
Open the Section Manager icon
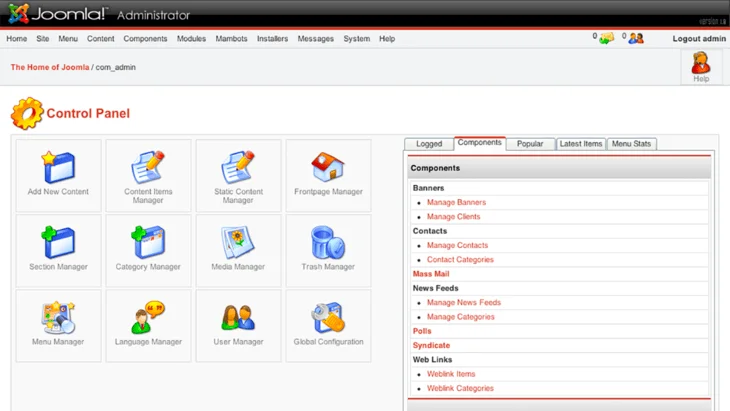pos(58,242)
